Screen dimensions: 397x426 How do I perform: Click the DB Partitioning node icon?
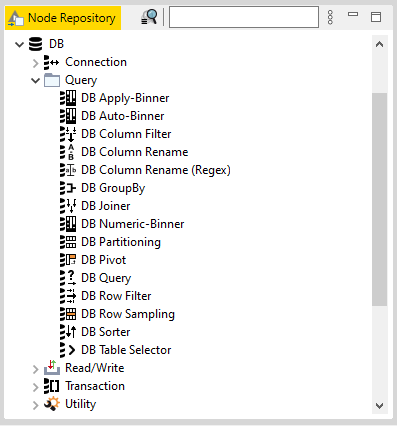point(68,242)
